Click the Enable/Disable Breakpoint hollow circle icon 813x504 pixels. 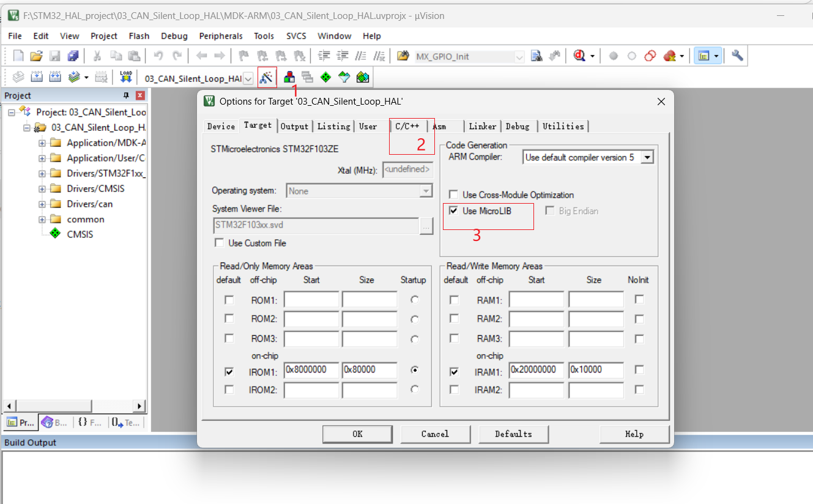(632, 56)
